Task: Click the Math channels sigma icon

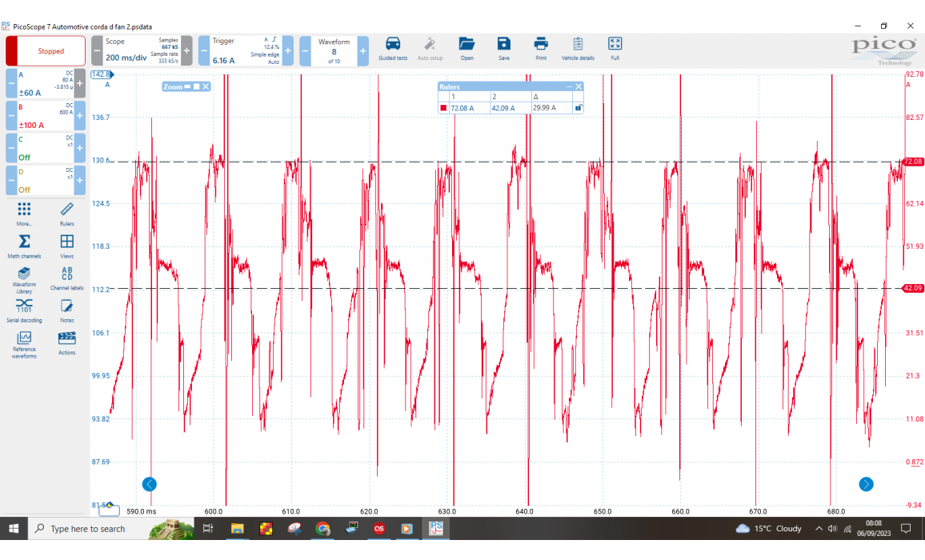Action: pyautogui.click(x=24, y=242)
